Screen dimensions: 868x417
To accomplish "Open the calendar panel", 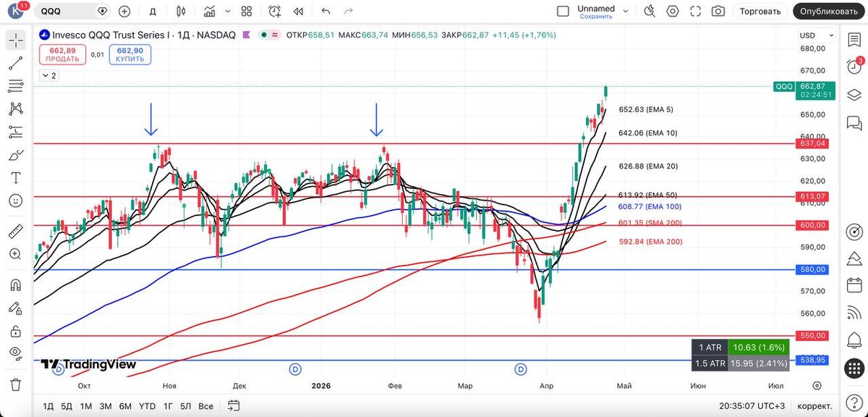I will tap(854, 285).
